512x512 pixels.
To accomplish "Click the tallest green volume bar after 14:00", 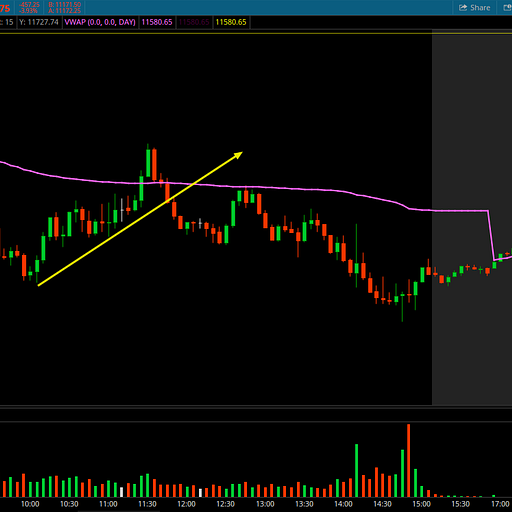I will (x=357, y=471).
